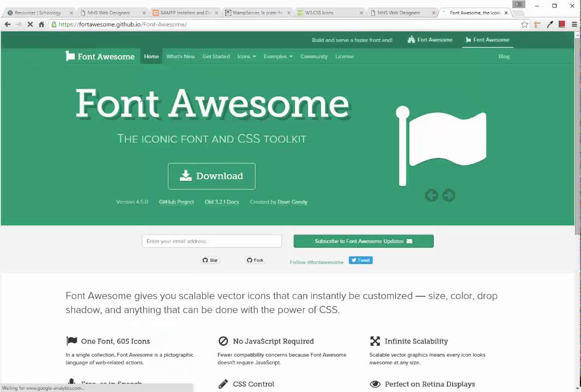Close the XAMPP Installers tab
Image resolution: width=581 pixels, height=392 pixels.
[x=216, y=13]
